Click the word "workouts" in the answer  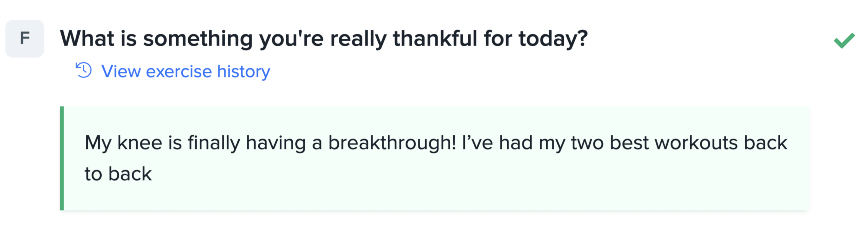[696, 143]
